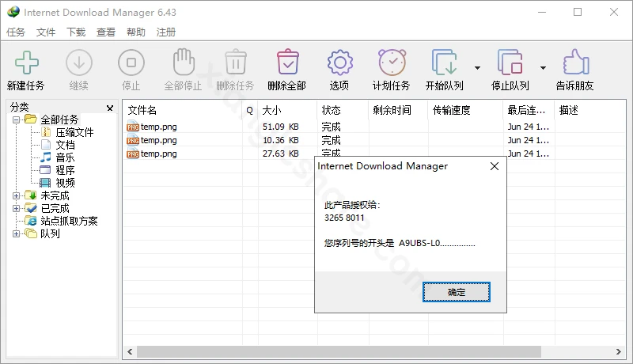Select 音乐 category
Screen dimensions: 633x364
(65, 157)
